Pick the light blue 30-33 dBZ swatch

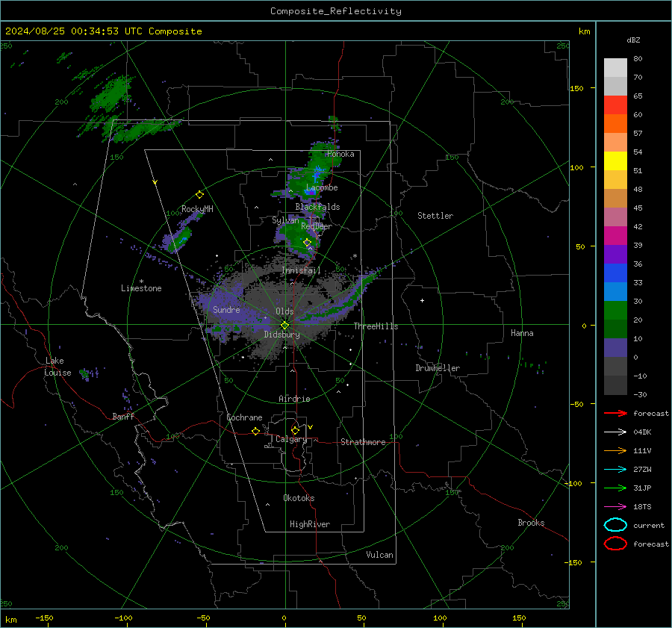615,291
